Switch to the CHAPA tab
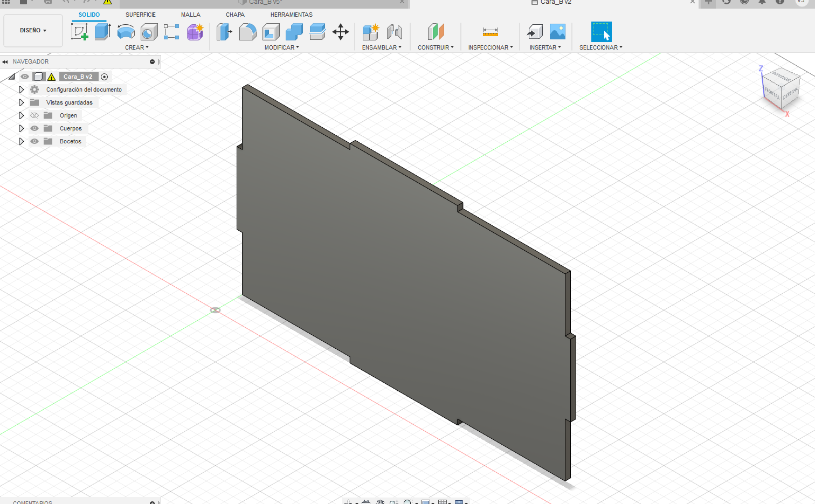Image resolution: width=815 pixels, height=504 pixels. click(x=235, y=15)
